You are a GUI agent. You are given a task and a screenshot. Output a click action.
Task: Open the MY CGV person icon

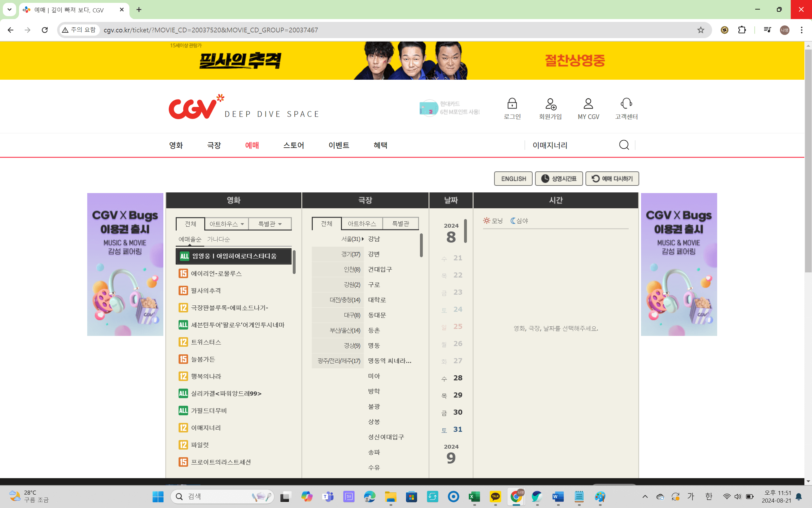[588, 104]
